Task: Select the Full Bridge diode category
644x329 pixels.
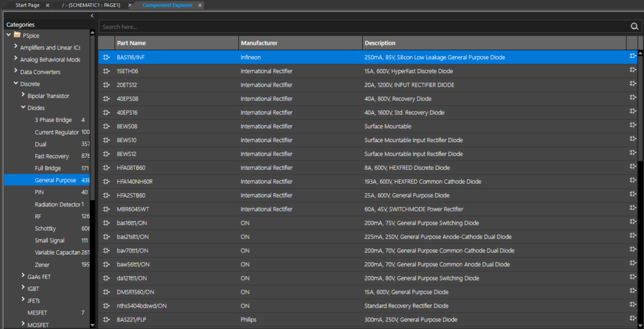Action: tap(48, 169)
